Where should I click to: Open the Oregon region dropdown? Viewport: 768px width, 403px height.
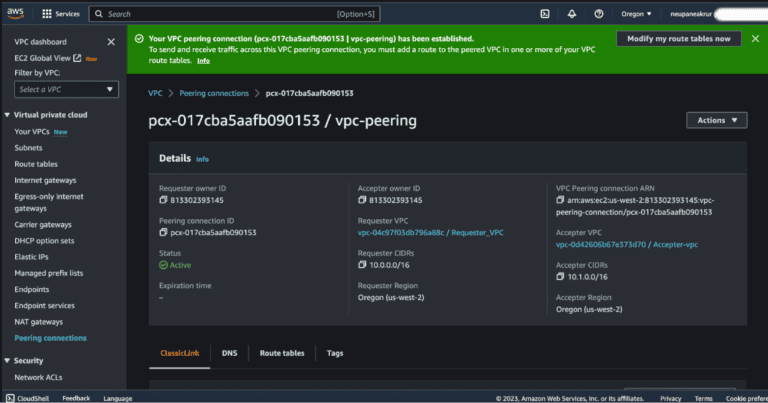tap(636, 14)
